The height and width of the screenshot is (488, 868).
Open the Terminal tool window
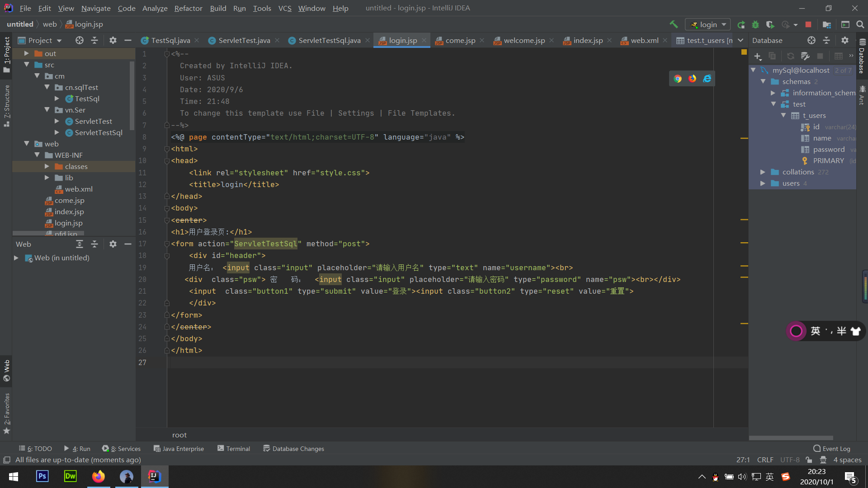point(233,449)
